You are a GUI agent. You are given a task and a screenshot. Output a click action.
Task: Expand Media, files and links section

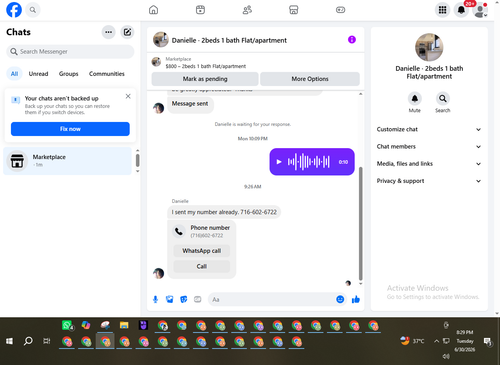(429, 164)
